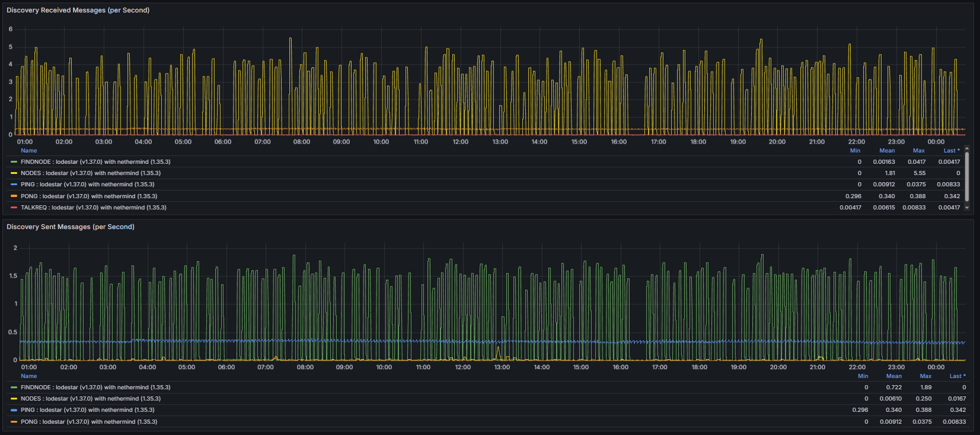Click green FINDNODE color swatch in Received legend
This screenshot has height=435, width=980.
click(14, 162)
